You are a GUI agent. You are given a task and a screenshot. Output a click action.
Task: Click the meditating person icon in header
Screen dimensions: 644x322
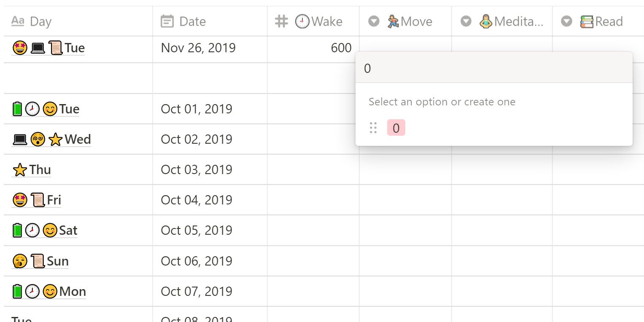(486, 21)
